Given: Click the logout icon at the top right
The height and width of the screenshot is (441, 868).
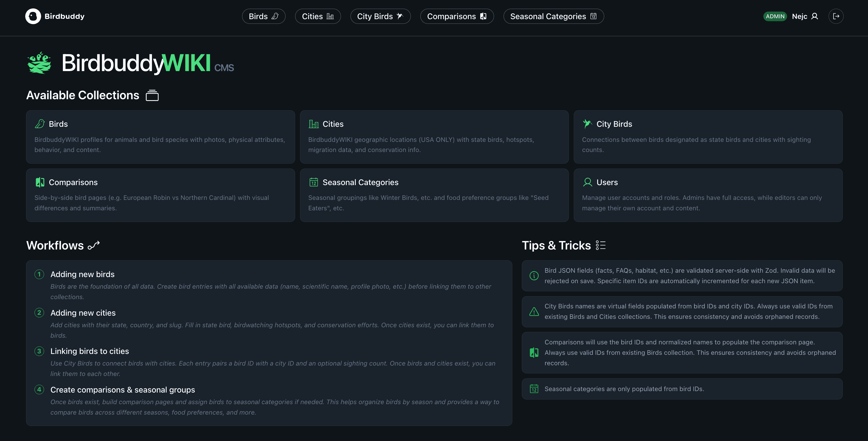Looking at the screenshot, I should pos(836,16).
